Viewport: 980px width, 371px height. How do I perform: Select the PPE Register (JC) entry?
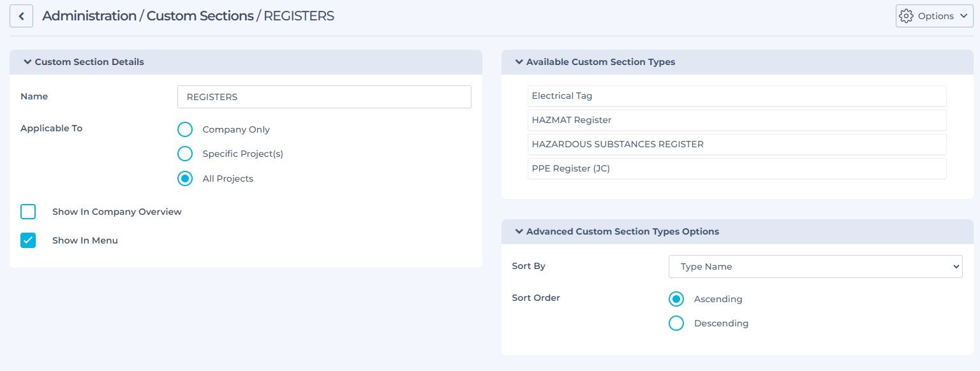[x=736, y=168]
